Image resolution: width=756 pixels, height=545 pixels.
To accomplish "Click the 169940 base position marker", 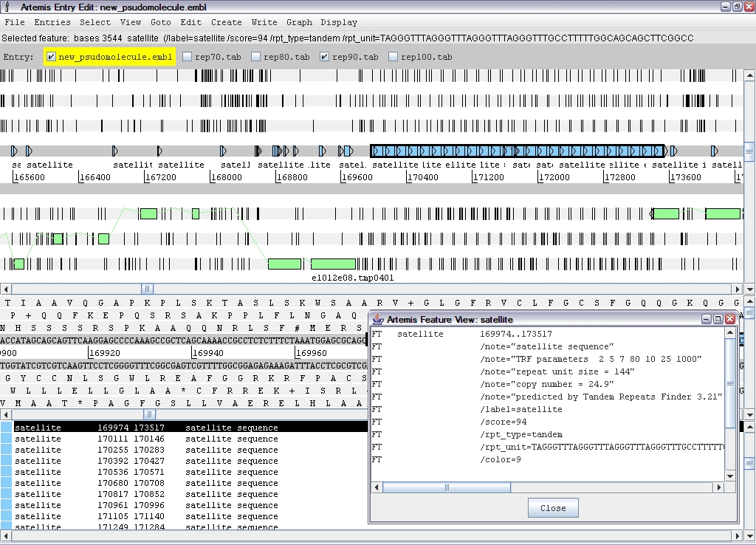I will 208,352.
